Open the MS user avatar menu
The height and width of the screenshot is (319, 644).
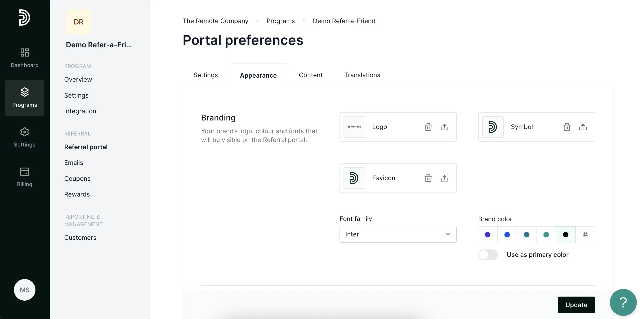[x=24, y=290]
